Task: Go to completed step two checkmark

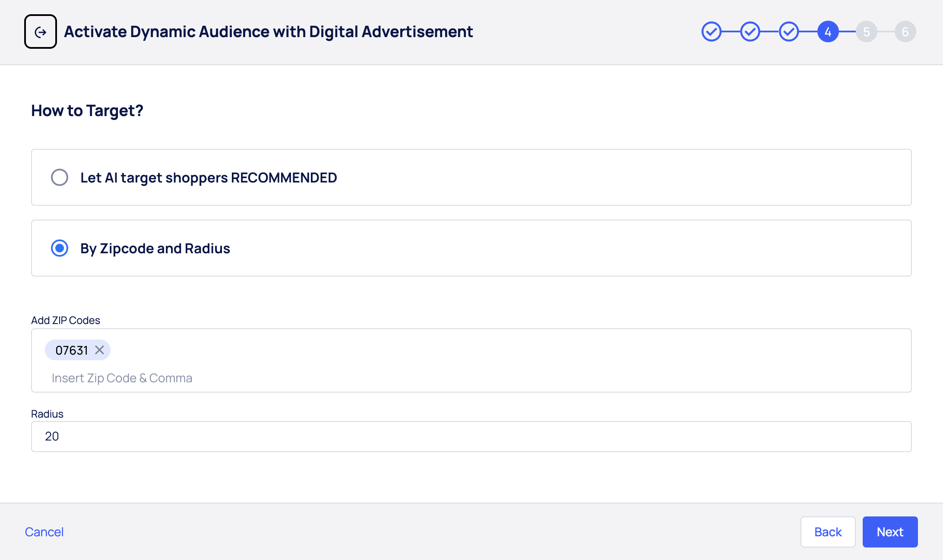Action: (x=750, y=31)
